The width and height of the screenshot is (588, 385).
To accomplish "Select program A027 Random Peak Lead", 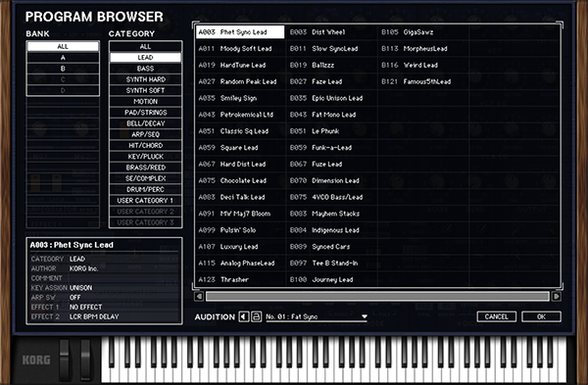I will [x=240, y=81].
